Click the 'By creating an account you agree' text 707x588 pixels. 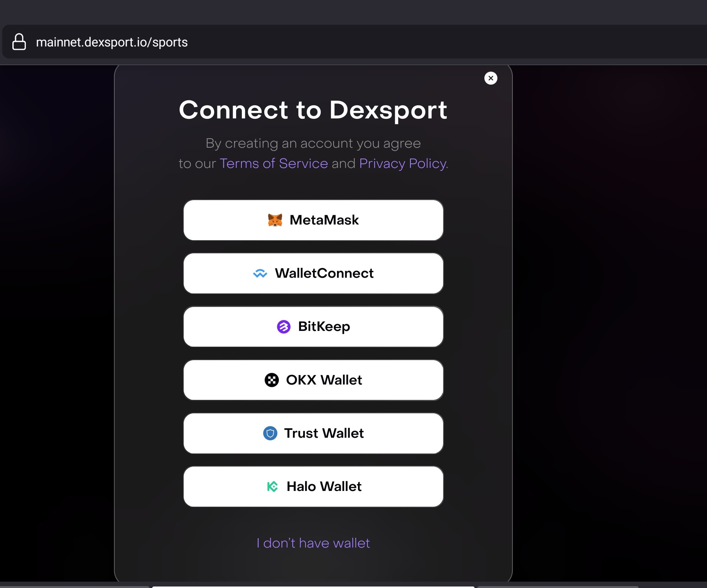click(313, 144)
